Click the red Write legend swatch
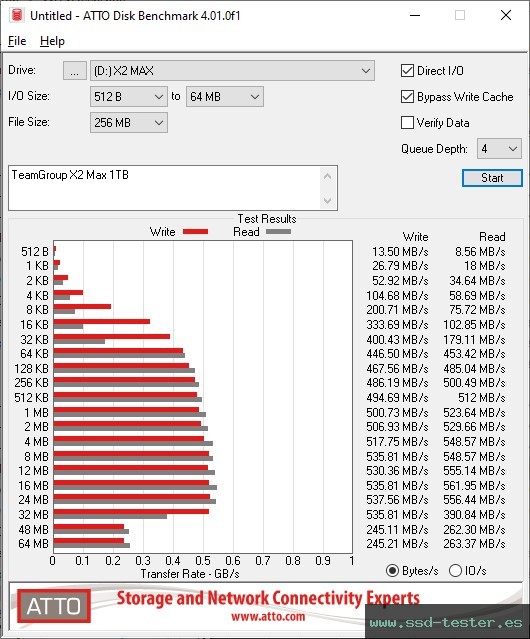 click(196, 231)
